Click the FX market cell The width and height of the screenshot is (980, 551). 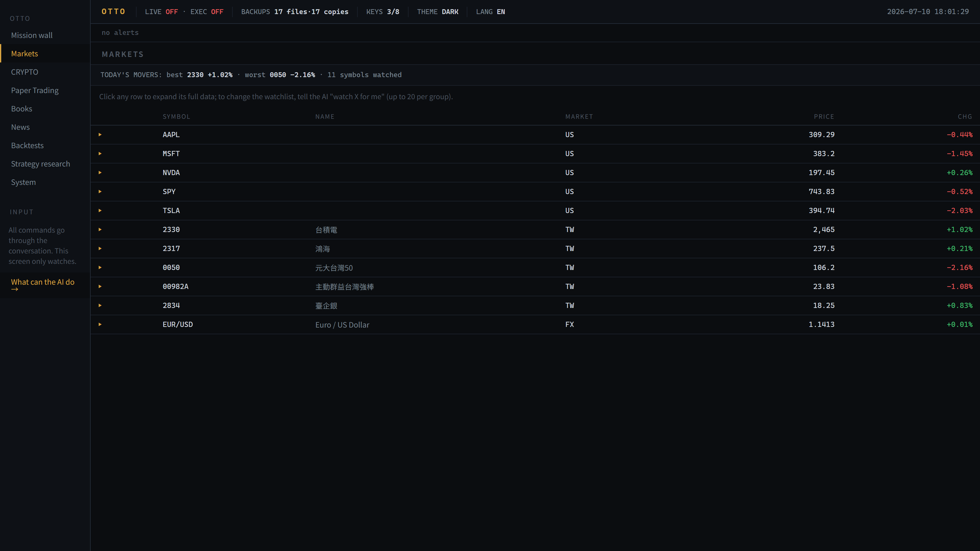570,325
